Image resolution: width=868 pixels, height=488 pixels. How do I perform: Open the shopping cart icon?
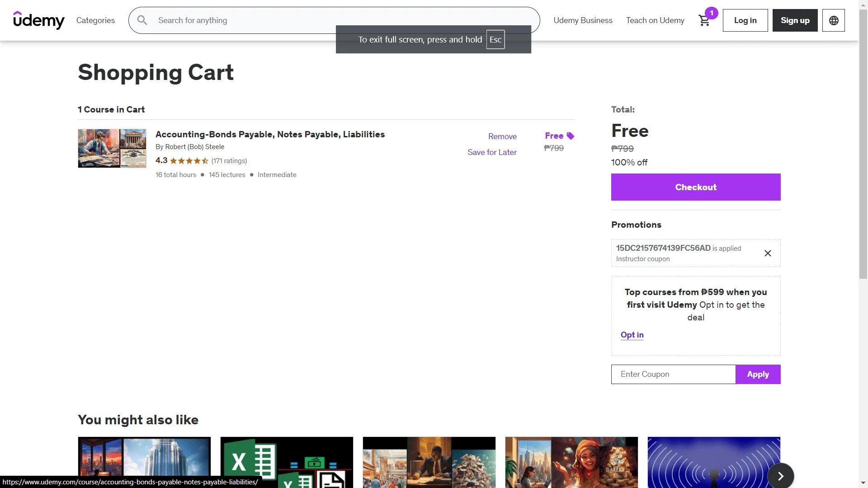point(704,20)
